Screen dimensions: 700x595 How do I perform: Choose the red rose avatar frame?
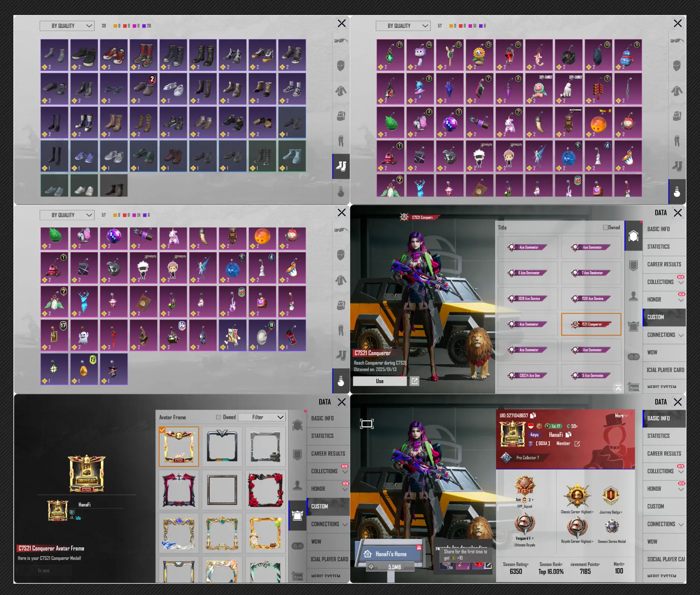[265, 490]
